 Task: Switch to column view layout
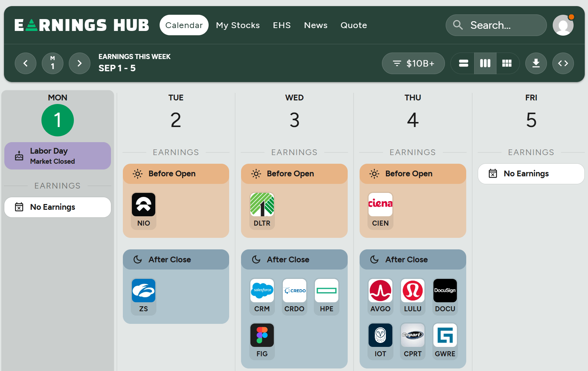coord(485,63)
